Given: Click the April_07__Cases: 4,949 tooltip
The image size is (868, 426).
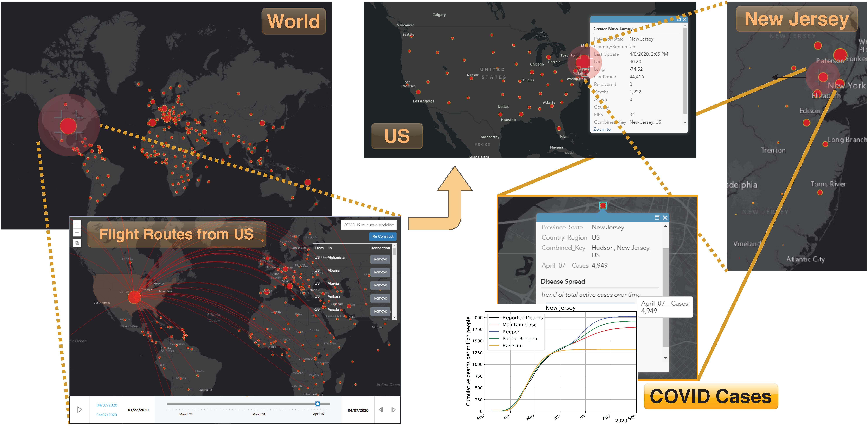Looking at the screenshot, I should (x=665, y=307).
